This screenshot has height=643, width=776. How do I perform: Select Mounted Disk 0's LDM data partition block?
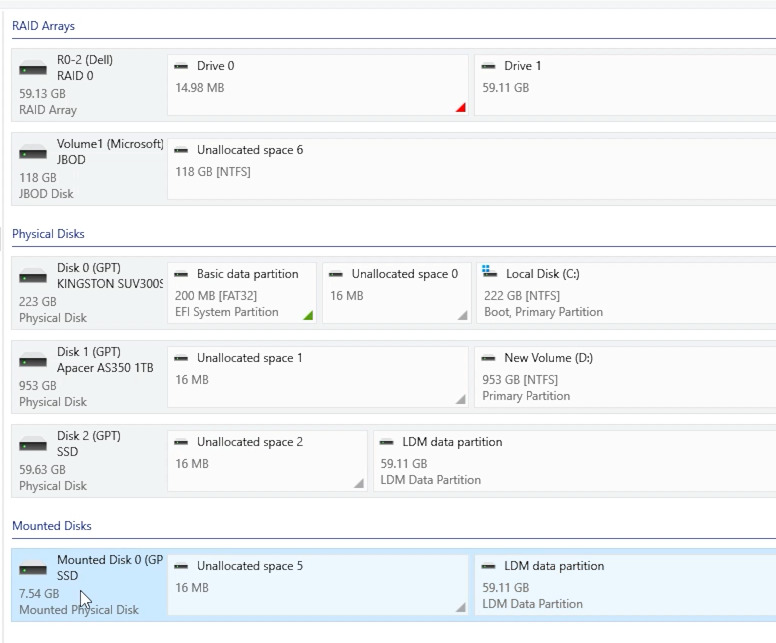pyautogui.click(x=626, y=585)
